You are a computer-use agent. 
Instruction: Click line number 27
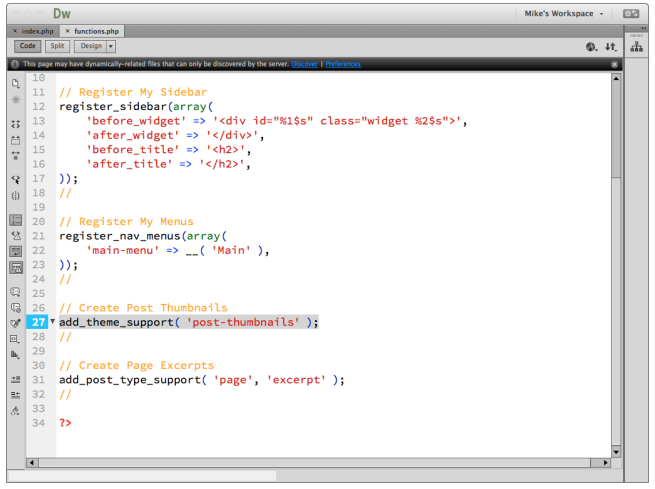tap(38, 322)
